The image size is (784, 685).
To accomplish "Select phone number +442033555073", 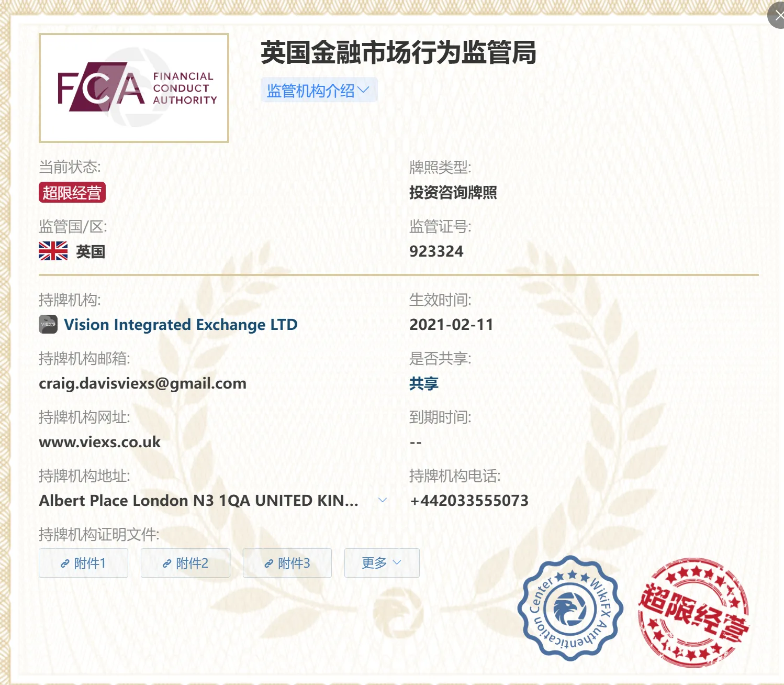I will click(469, 501).
